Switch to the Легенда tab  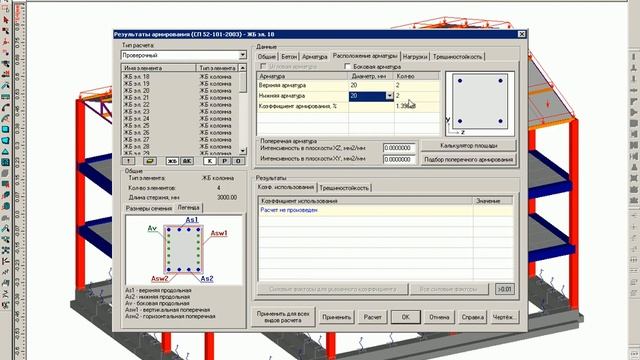pyautogui.click(x=189, y=207)
